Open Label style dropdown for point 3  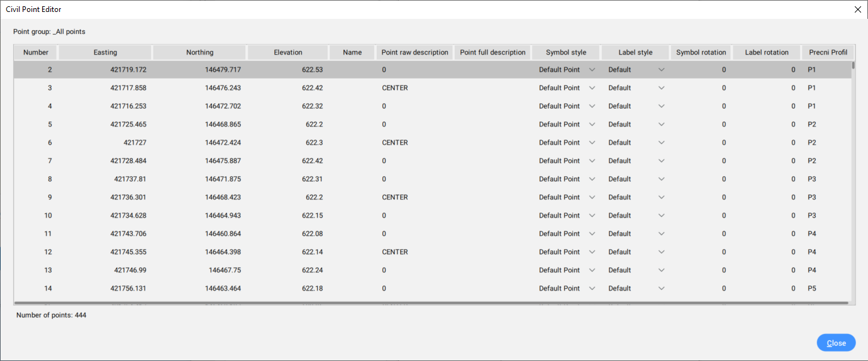coord(661,88)
